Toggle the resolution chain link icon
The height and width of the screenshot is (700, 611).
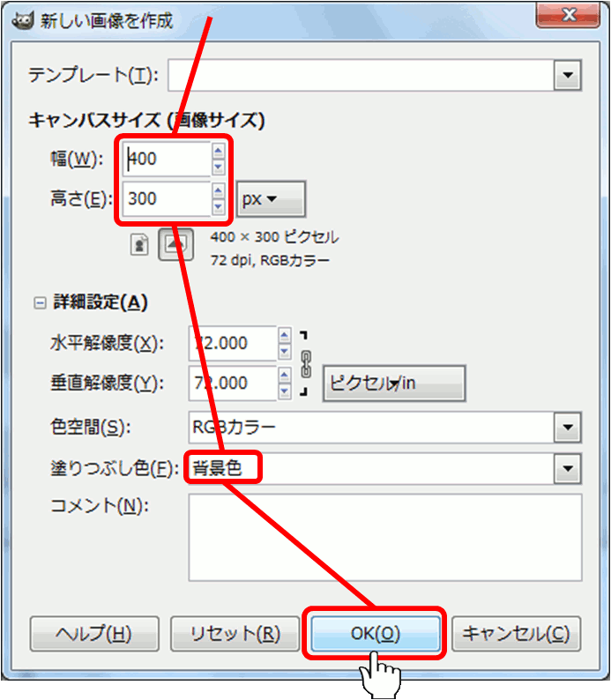tap(306, 360)
